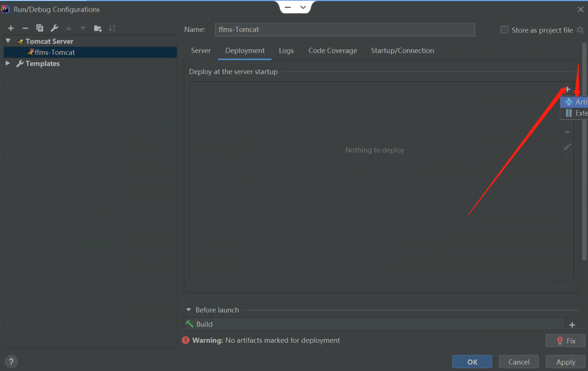Open help with the question mark icon
This screenshot has height=371, width=588.
[x=11, y=361]
